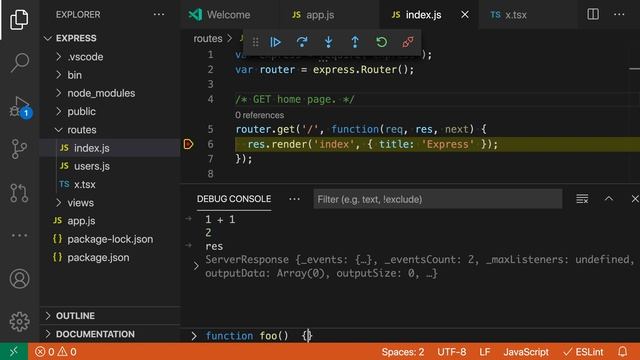Switch to the x.tsx editor tab
The image size is (640, 360).
528,15
